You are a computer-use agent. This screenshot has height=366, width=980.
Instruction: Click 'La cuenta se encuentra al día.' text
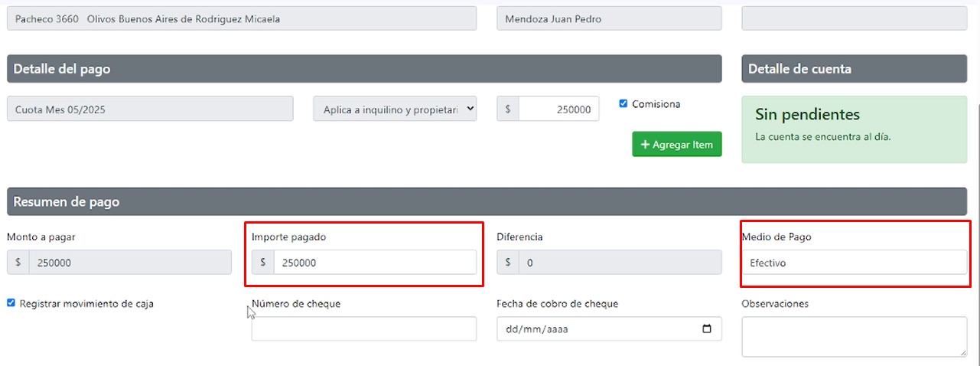pyautogui.click(x=823, y=137)
